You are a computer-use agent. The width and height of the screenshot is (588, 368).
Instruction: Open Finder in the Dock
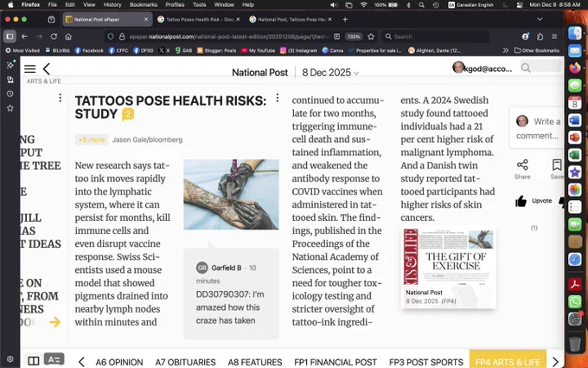tap(574, 33)
